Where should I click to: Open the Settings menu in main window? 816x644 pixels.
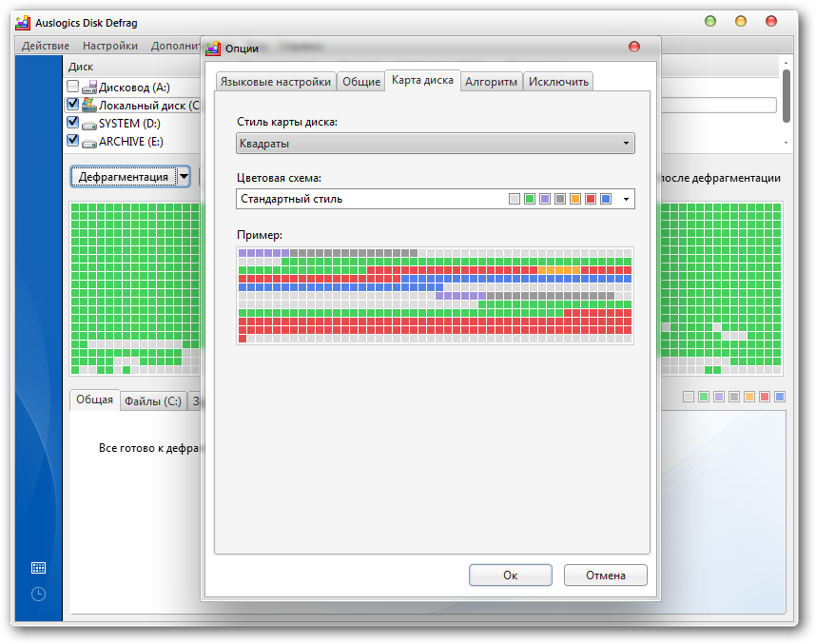click(110, 46)
